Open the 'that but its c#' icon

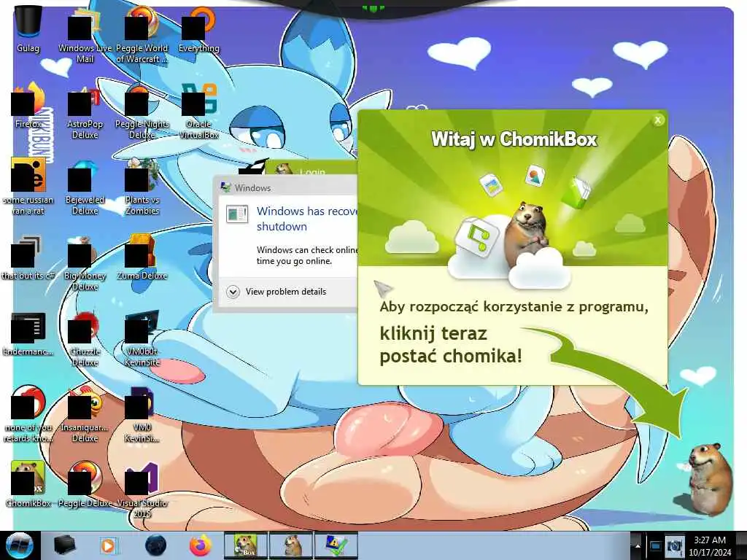pos(28,257)
